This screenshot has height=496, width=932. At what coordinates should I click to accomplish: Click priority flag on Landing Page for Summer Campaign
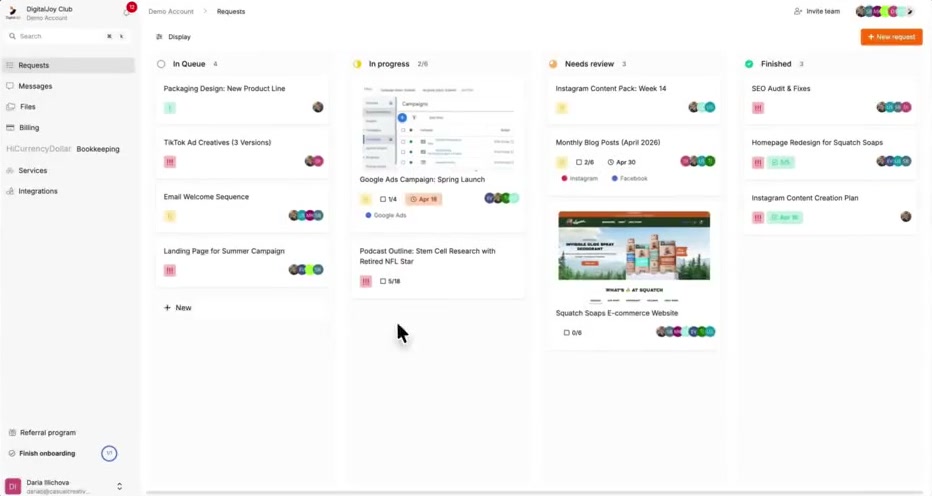(169, 271)
